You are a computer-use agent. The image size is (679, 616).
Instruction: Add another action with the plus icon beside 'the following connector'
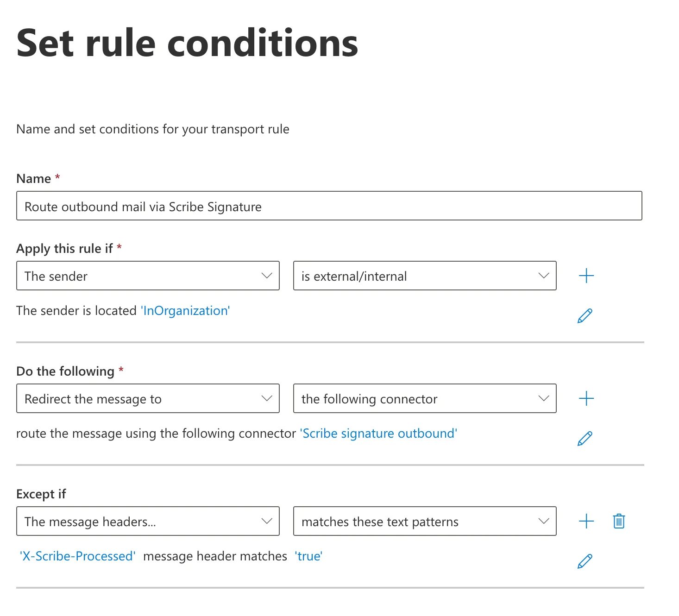pos(586,399)
